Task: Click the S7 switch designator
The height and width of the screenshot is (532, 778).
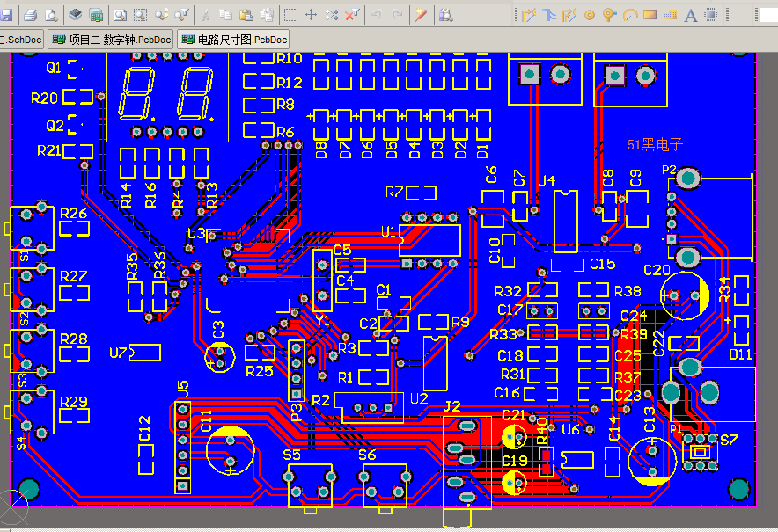Action: [729, 440]
